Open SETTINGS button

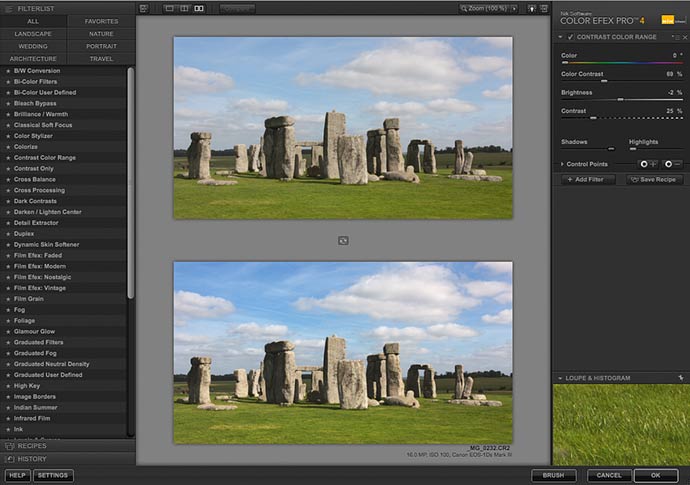pyautogui.click(x=53, y=475)
